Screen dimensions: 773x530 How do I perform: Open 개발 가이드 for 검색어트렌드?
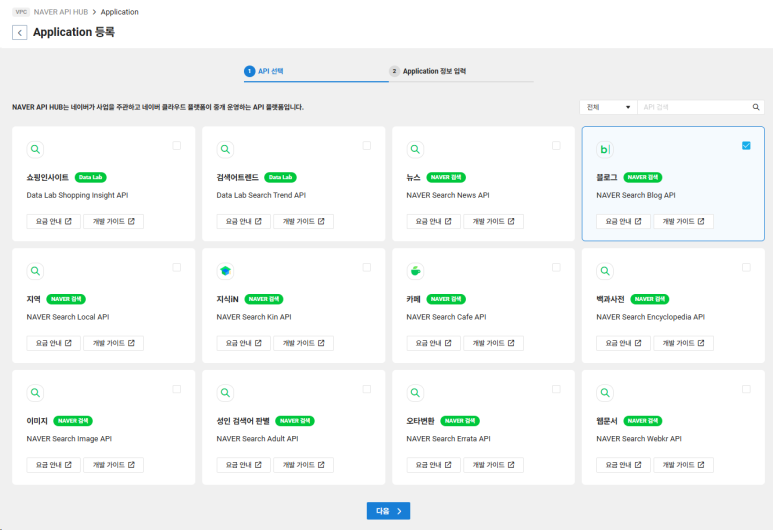point(303,221)
